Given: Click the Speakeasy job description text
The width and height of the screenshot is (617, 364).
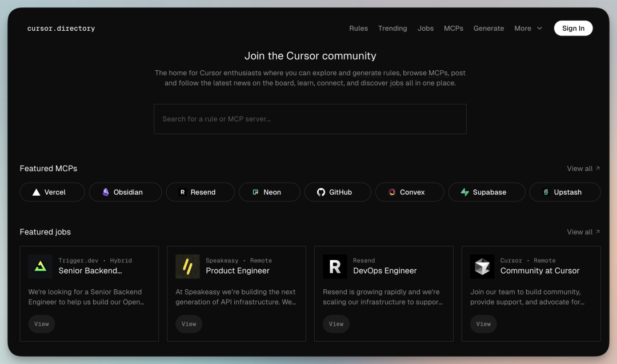Looking at the screenshot, I should 235,297.
